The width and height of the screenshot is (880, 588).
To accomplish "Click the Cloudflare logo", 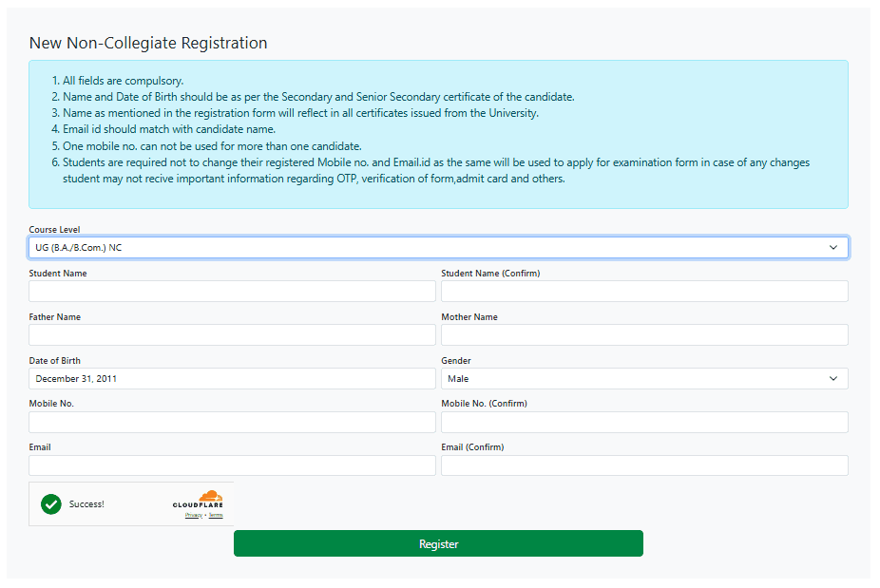I will [x=198, y=501].
